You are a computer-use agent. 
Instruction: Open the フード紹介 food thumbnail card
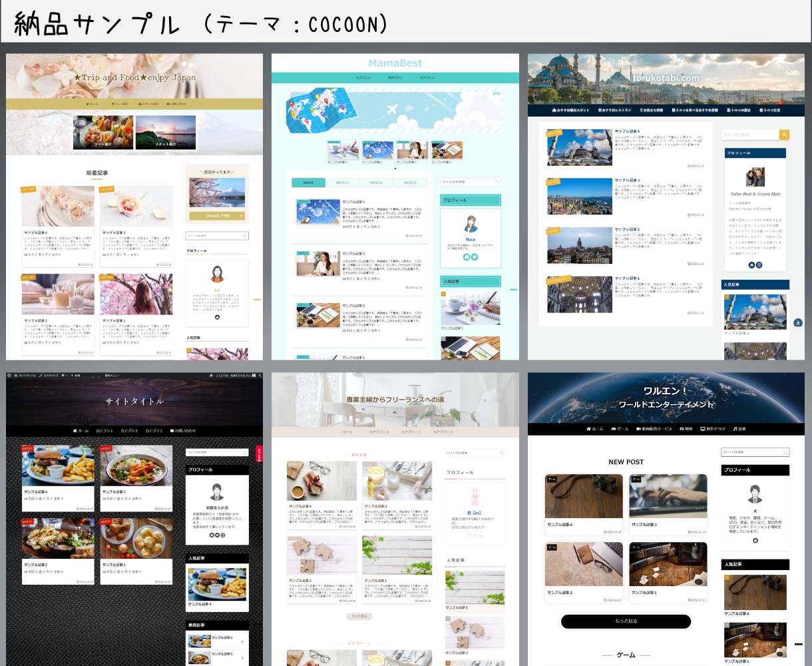pos(102,133)
